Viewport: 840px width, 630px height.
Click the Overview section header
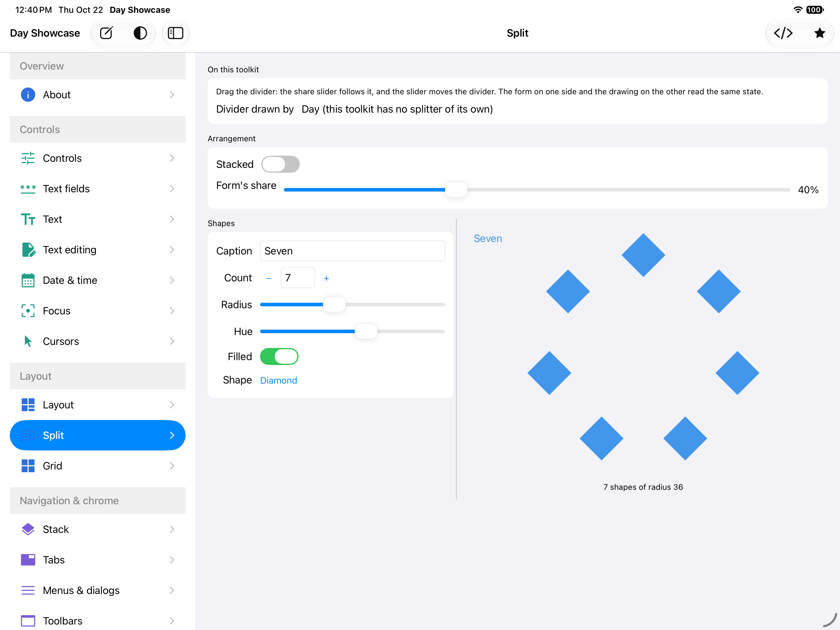pos(98,66)
